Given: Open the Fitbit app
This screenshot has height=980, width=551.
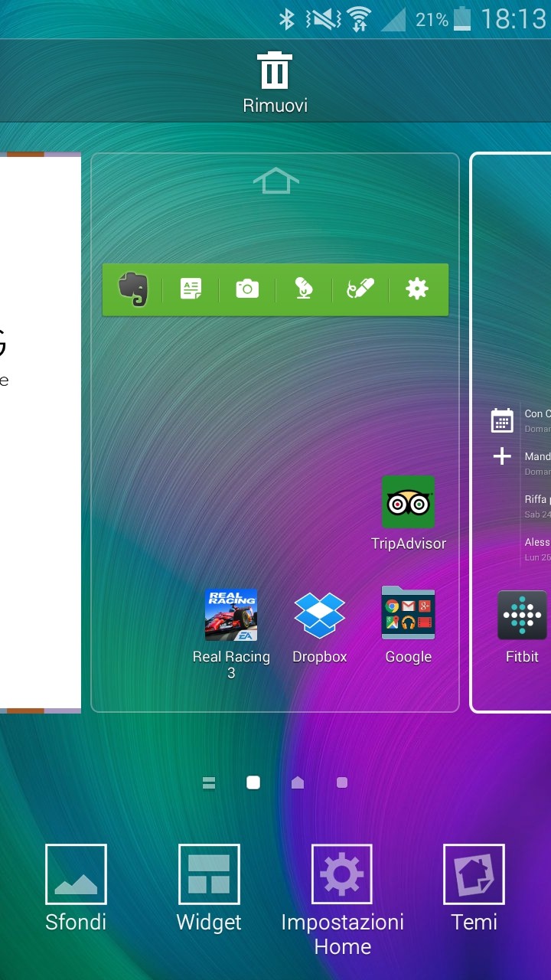Looking at the screenshot, I should tap(522, 615).
